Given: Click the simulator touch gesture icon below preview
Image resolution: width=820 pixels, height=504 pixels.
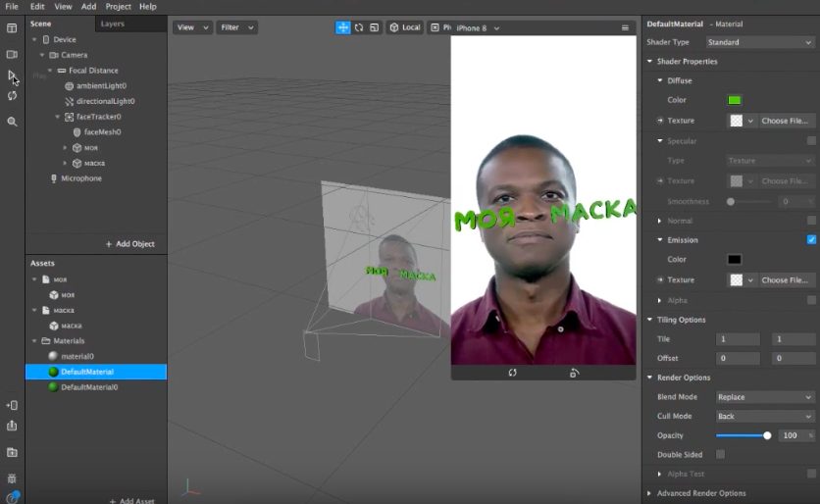Looking at the screenshot, I should pos(574,373).
